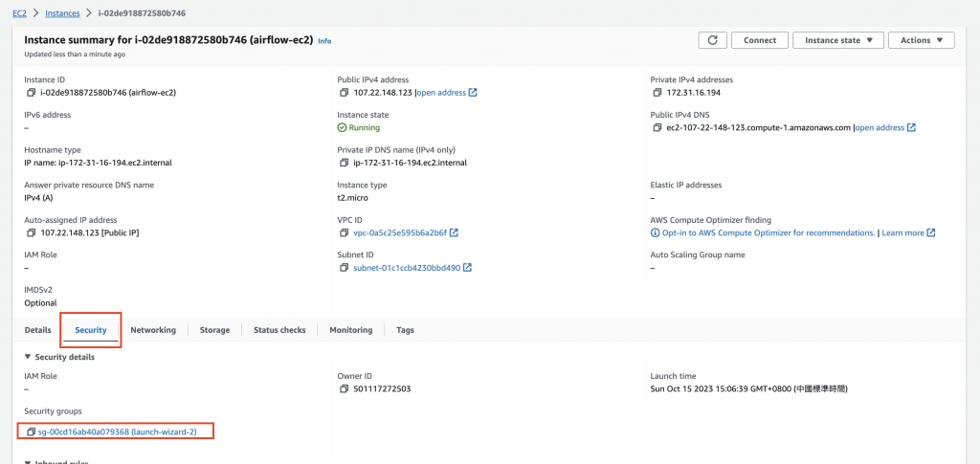Copy the VPC ID

click(x=345, y=232)
